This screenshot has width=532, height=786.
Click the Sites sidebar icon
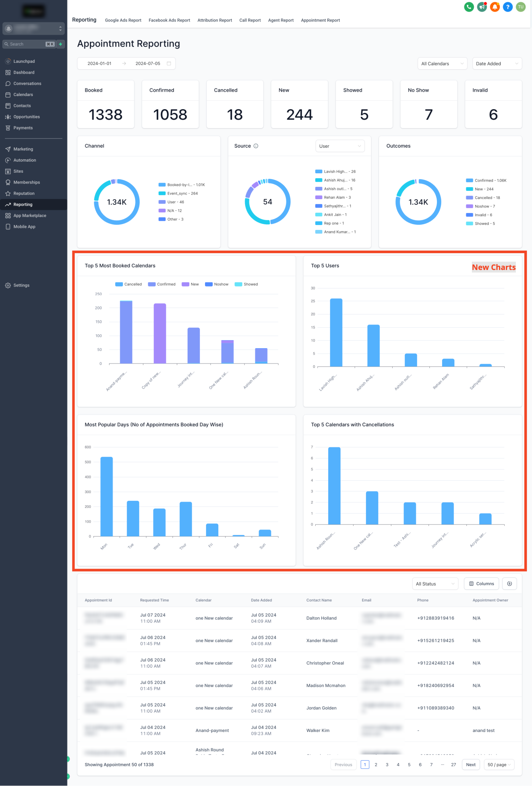click(8, 171)
